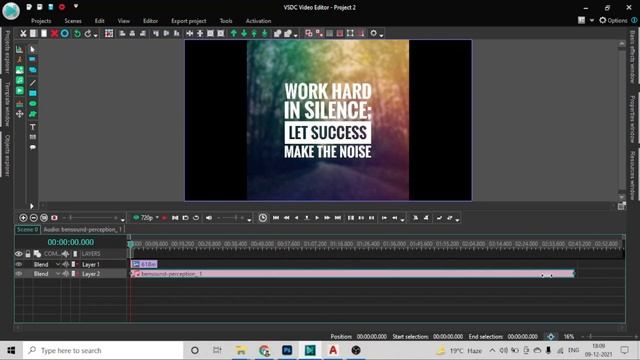The height and width of the screenshot is (360, 640).
Task: Click the jump to end control
Action: [x=338, y=218]
